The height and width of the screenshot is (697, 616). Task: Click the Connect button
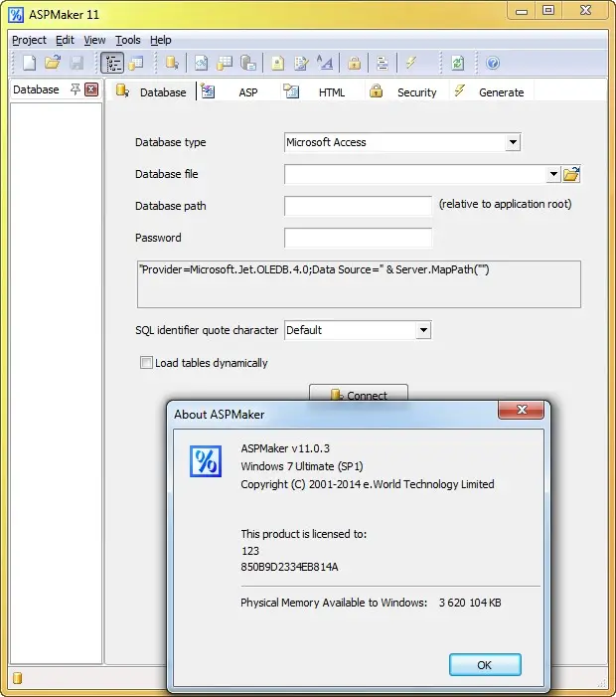pos(359,395)
